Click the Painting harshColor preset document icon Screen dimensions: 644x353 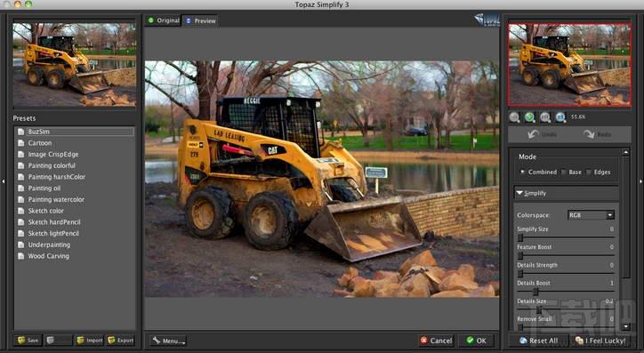coord(21,177)
